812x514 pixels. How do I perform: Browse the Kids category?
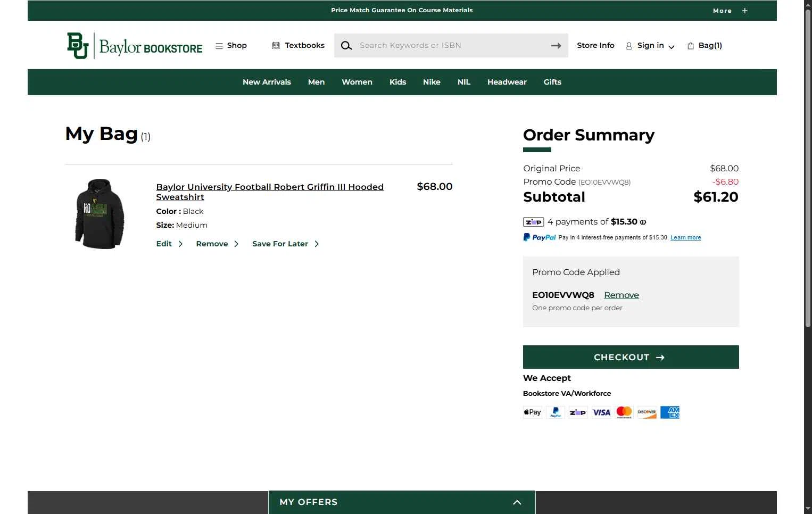coord(397,82)
